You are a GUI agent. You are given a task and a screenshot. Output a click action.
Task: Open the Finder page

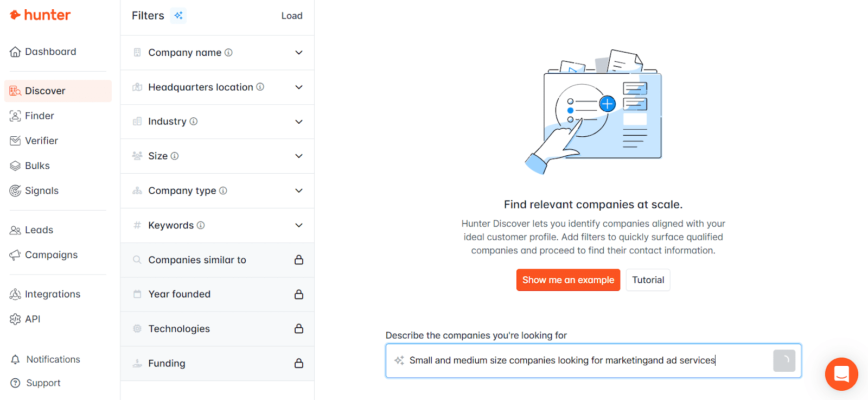39,116
